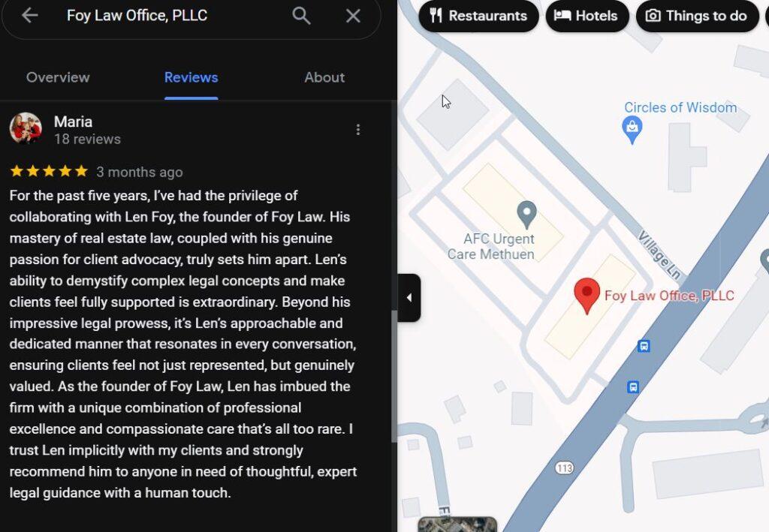
Task: Click the magnifying glass search icon
Action: coord(301,16)
